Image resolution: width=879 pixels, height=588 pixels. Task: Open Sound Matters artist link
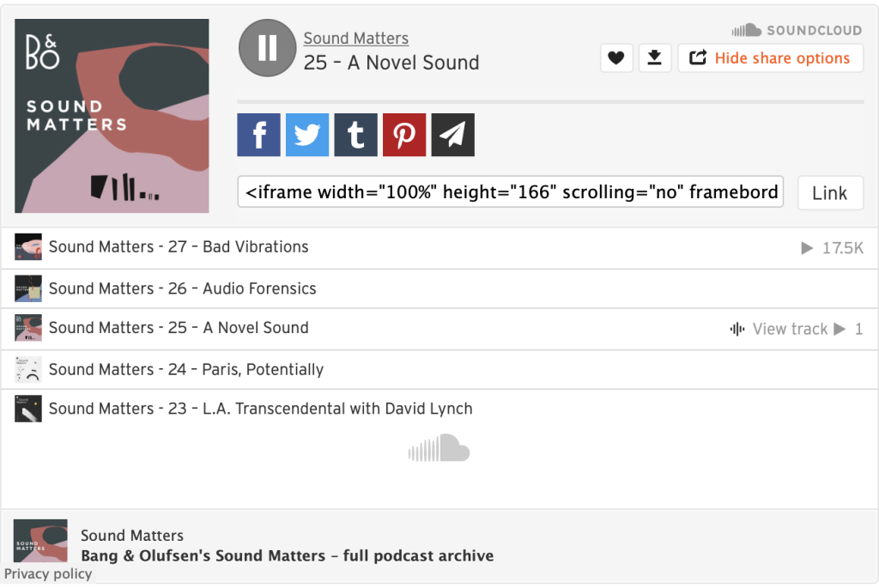point(356,38)
